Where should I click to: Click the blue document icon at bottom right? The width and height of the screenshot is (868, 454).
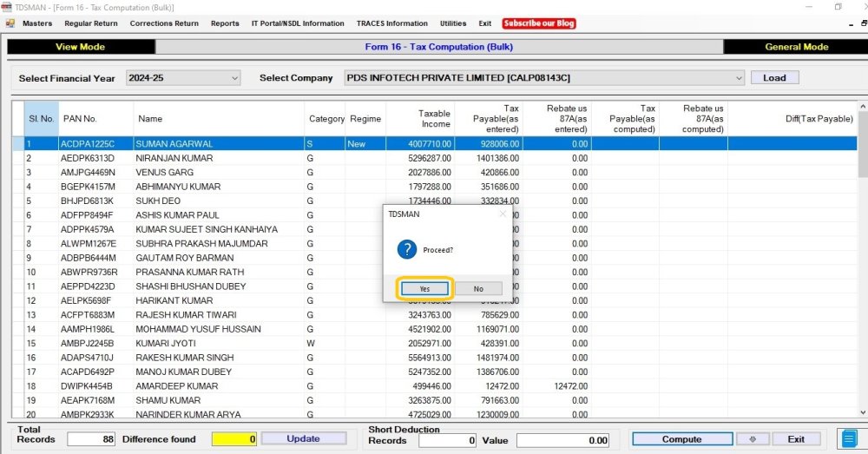coord(848,439)
